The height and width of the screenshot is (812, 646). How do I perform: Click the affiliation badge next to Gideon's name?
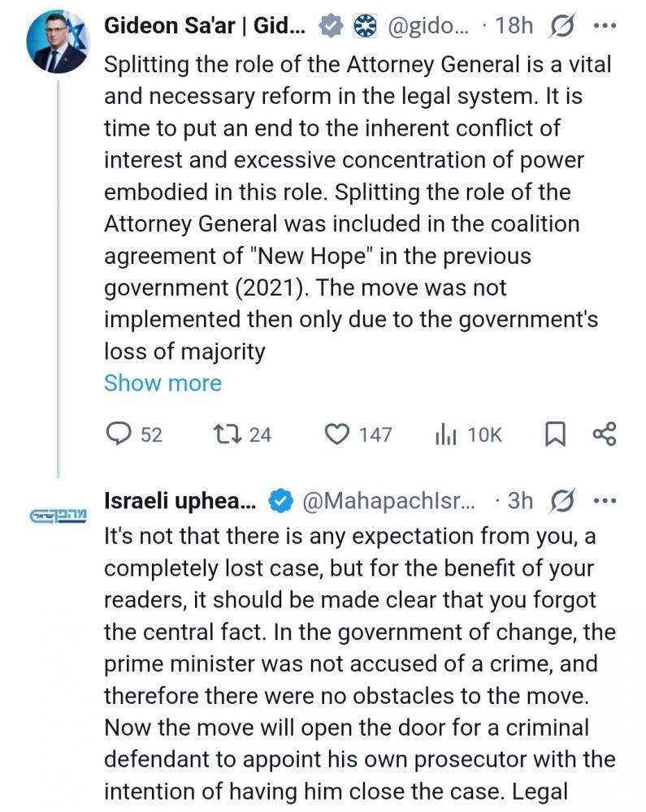365,26
